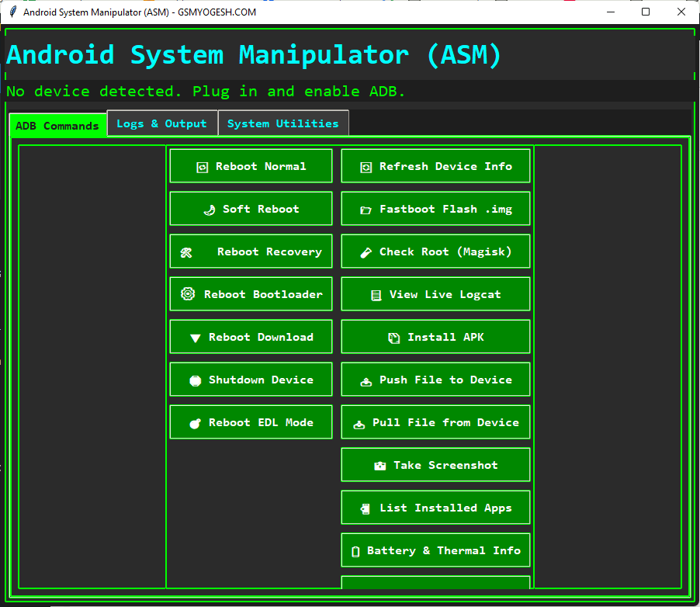Image resolution: width=700 pixels, height=607 pixels.
Task: Click the upload icon on Push File to Device
Action: (366, 380)
